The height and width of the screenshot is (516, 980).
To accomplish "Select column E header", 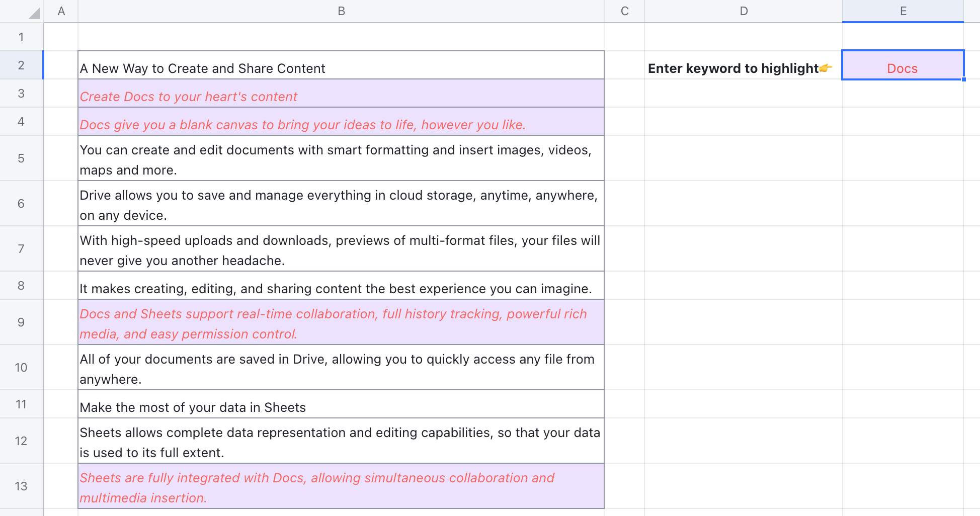I will [x=902, y=11].
